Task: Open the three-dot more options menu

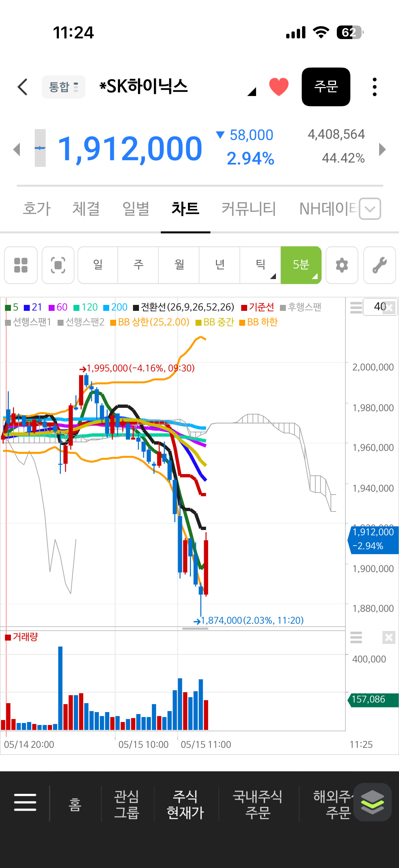Action: (x=375, y=87)
